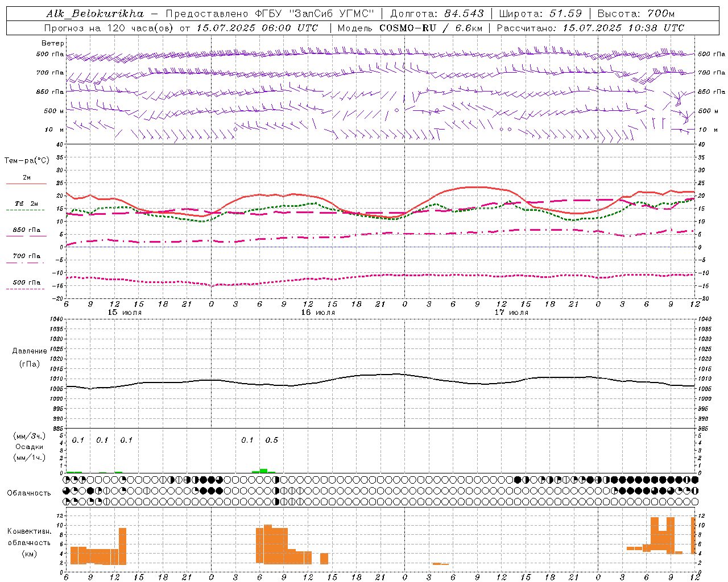Click the (мм/1ч.) precipitation unit label
728x582 pixels.
30,458
